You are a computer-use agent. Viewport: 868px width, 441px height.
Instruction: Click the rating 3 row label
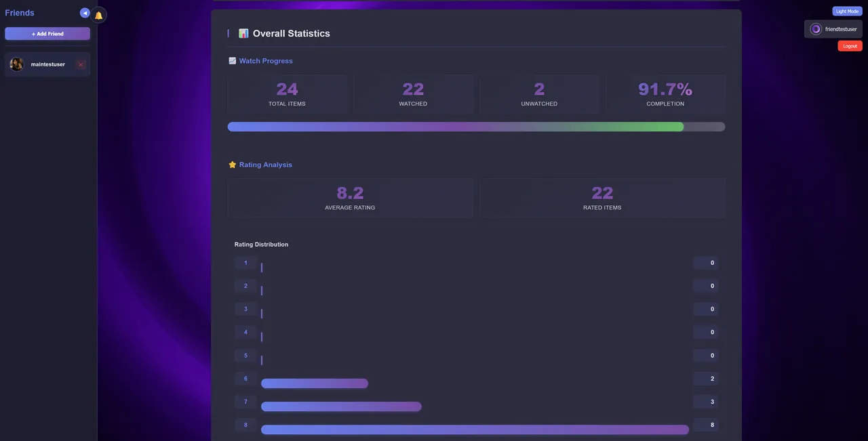245,309
